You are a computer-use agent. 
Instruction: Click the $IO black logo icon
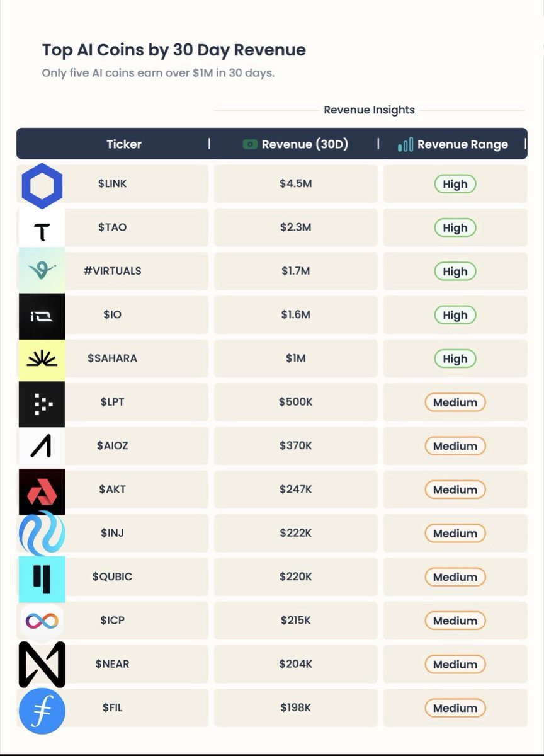(42, 316)
